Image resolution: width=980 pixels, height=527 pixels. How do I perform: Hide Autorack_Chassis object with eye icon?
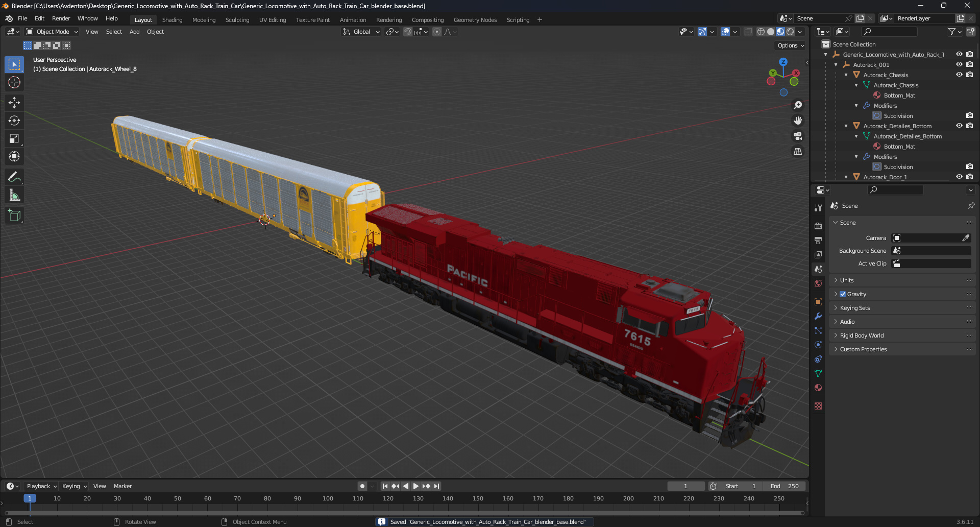(x=959, y=75)
